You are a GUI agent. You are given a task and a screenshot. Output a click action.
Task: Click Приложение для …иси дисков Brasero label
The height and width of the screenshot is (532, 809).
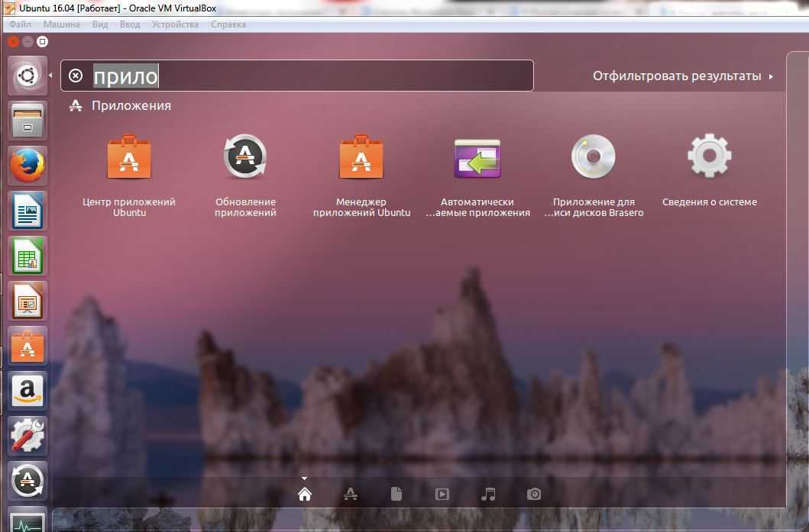pyautogui.click(x=594, y=208)
